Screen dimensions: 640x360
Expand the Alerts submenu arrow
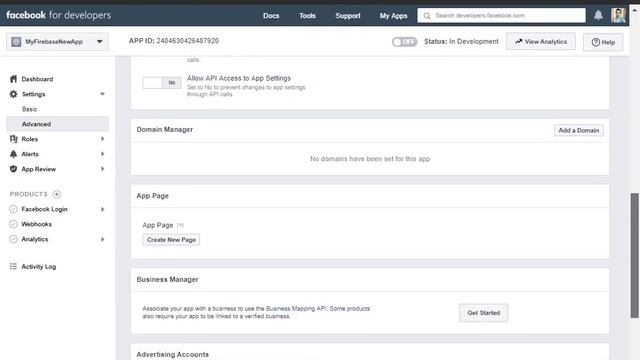[x=102, y=154]
